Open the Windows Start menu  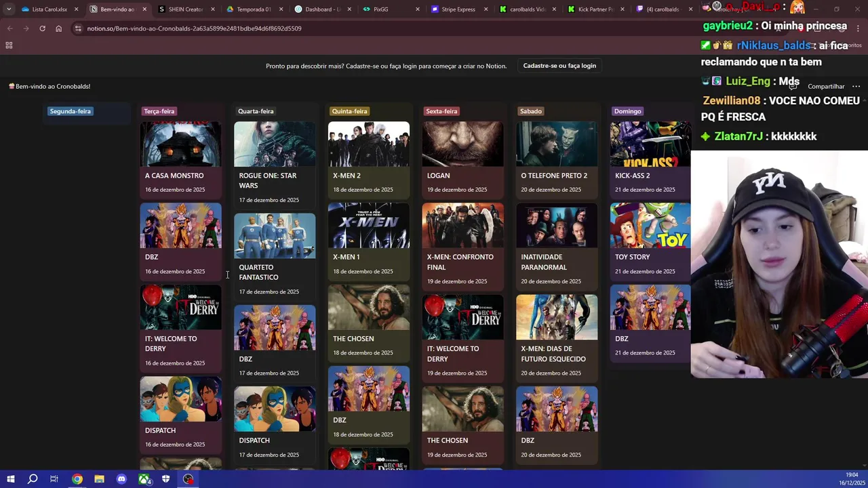pyautogui.click(x=10, y=479)
